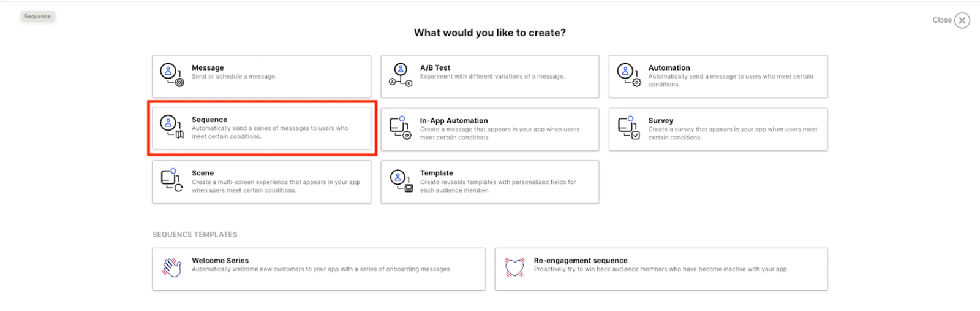Choose the Re-engagement sequence template title
This screenshot has width=980, height=311.
pyautogui.click(x=580, y=260)
